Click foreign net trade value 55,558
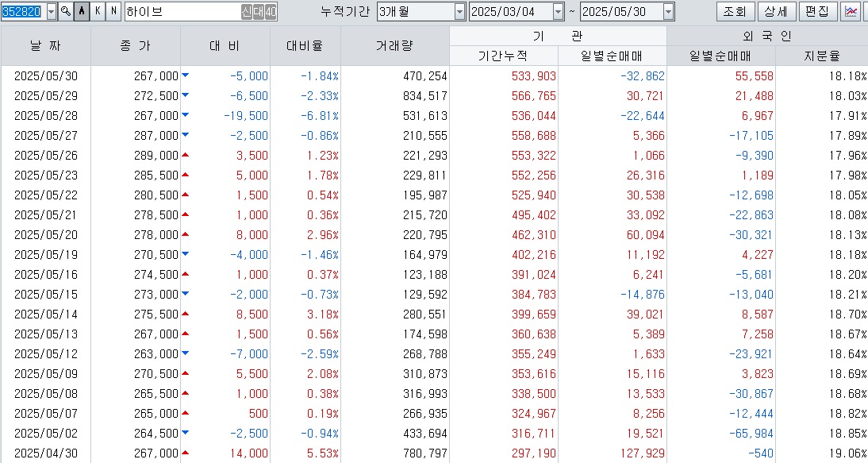This screenshot has width=868, height=463. (754, 76)
